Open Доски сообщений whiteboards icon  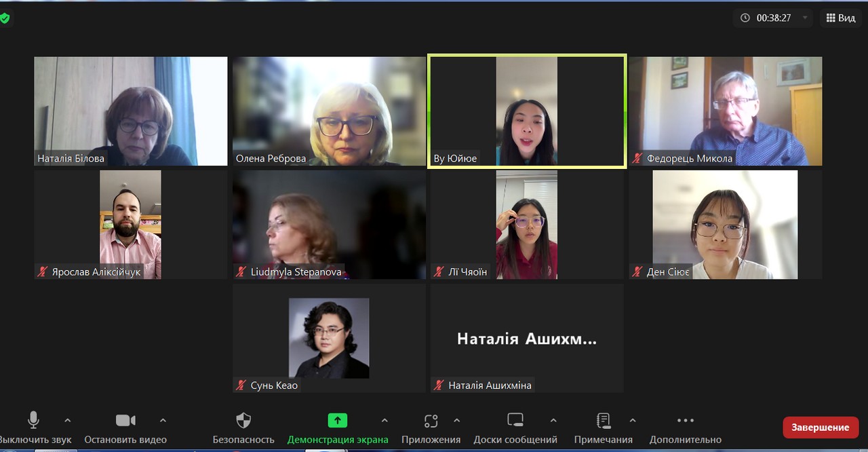(515, 421)
